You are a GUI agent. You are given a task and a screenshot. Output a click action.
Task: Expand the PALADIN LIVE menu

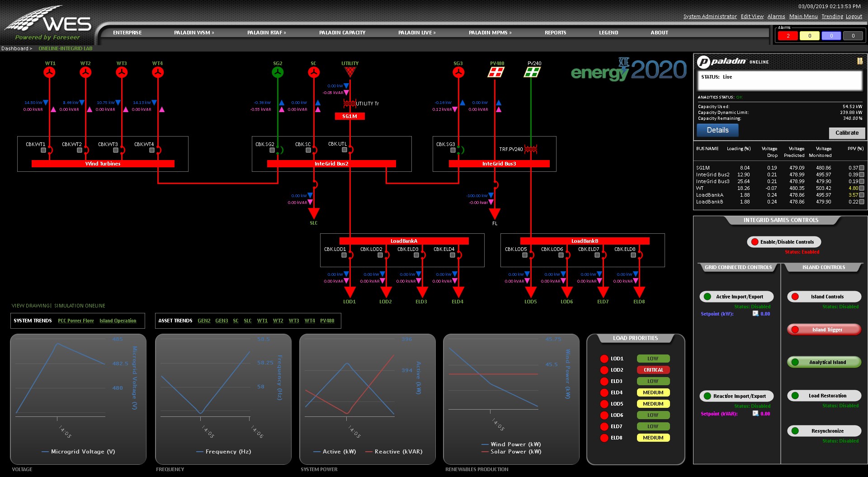coord(417,33)
